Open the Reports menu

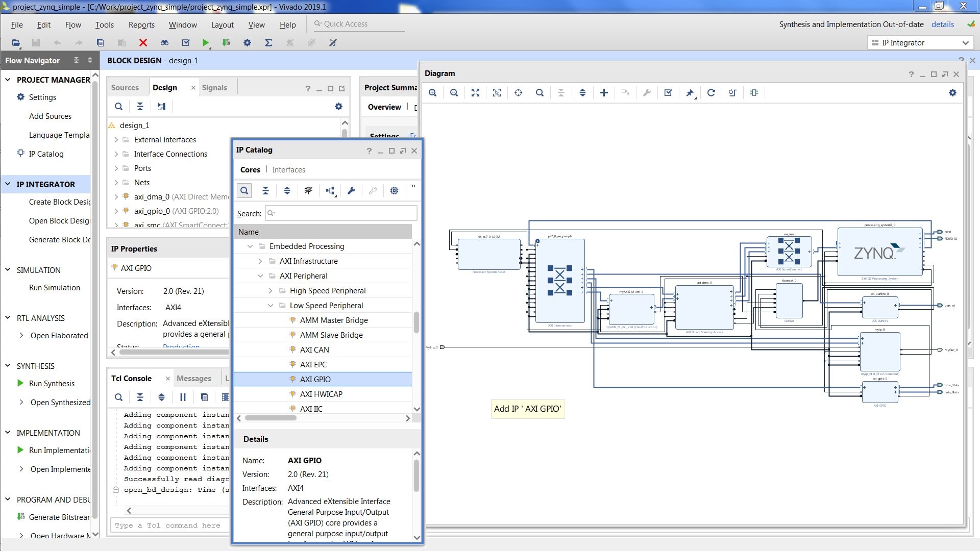(141, 24)
